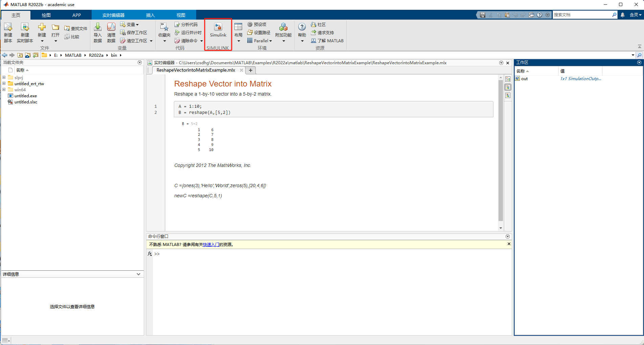644x345 pixels.
Task: Click the 导入数据 (Import Data) icon
Action: click(x=98, y=27)
